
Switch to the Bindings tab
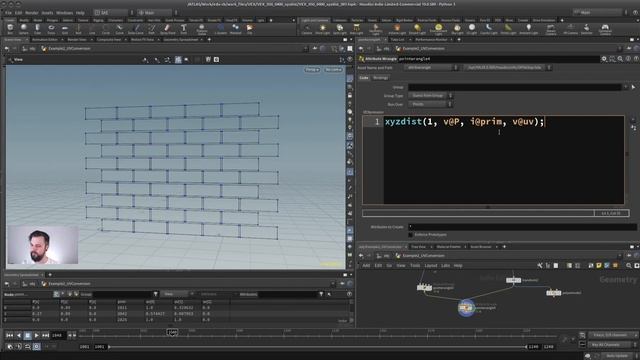click(x=380, y=78)
